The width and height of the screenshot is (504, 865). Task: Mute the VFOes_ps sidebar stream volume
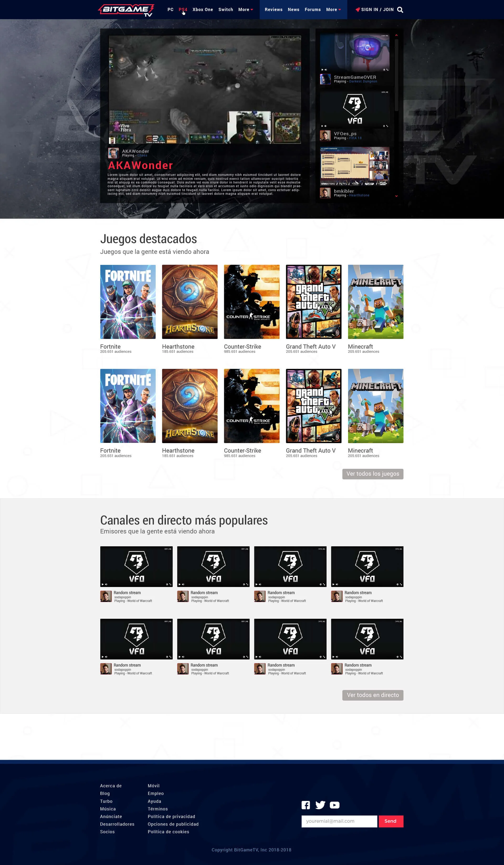[325, 126]
